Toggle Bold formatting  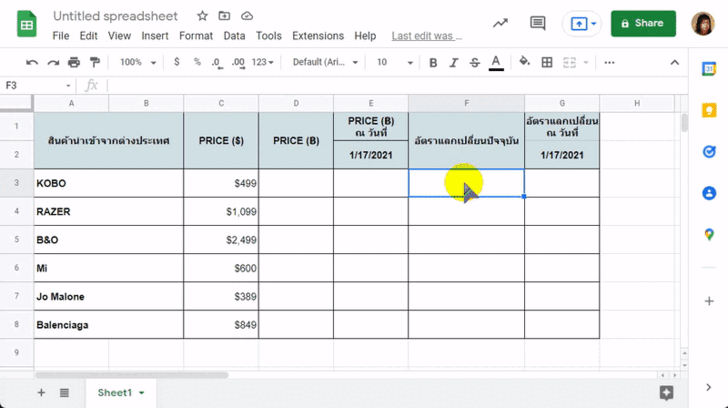[433, 62]
